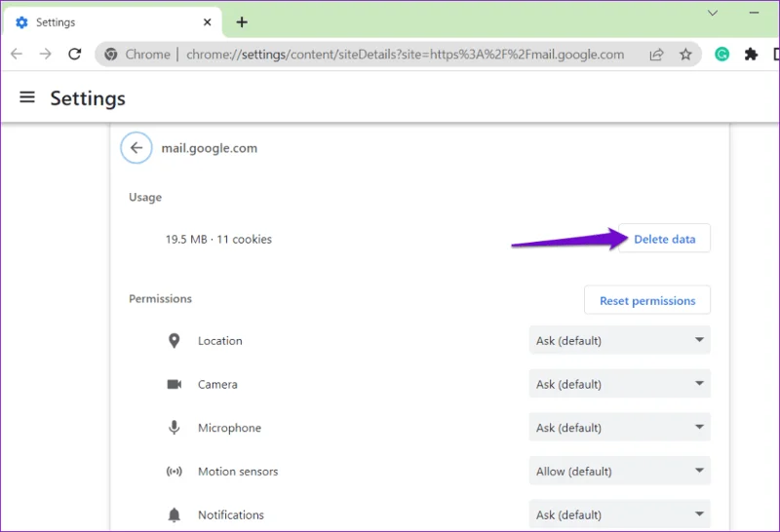This screenshot has width=780, height=532.
Task: Open a new tab with the plus button
Action: (242, 21)
